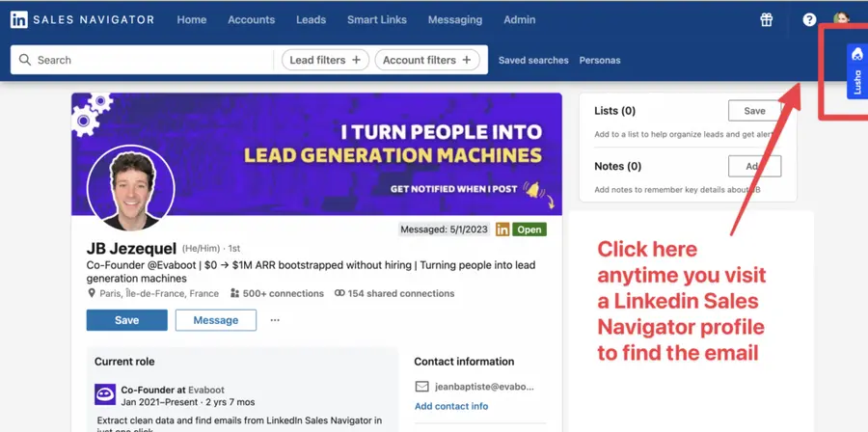
Task: Click the green Open profile badge
Action: [x=529, y=229]
